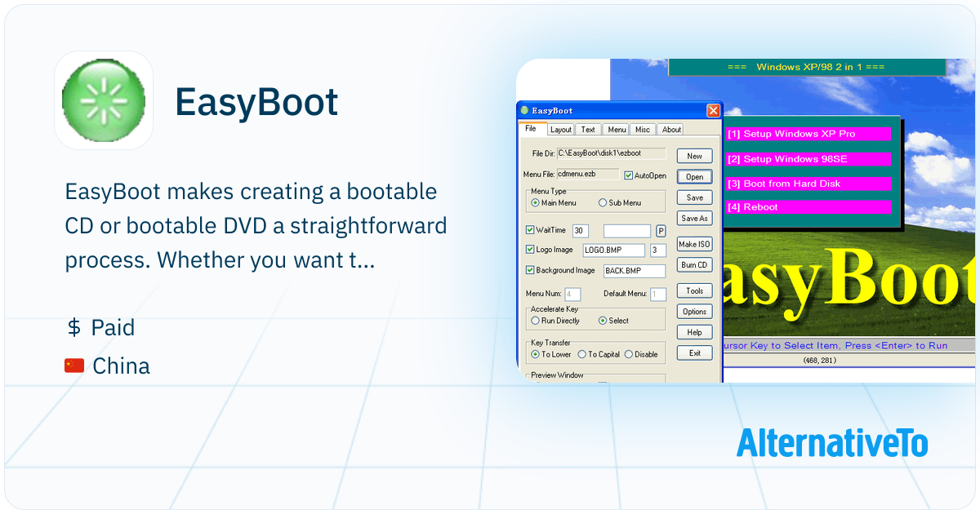Viewport: 980px width, 514px height.
Task: Close the EasyBoot window
Action: [713, 110]
